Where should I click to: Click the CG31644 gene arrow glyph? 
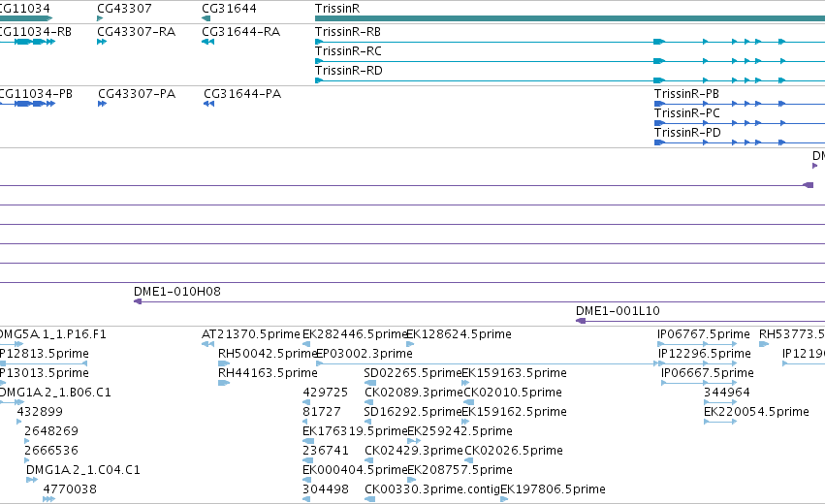[x=206, y=19]
